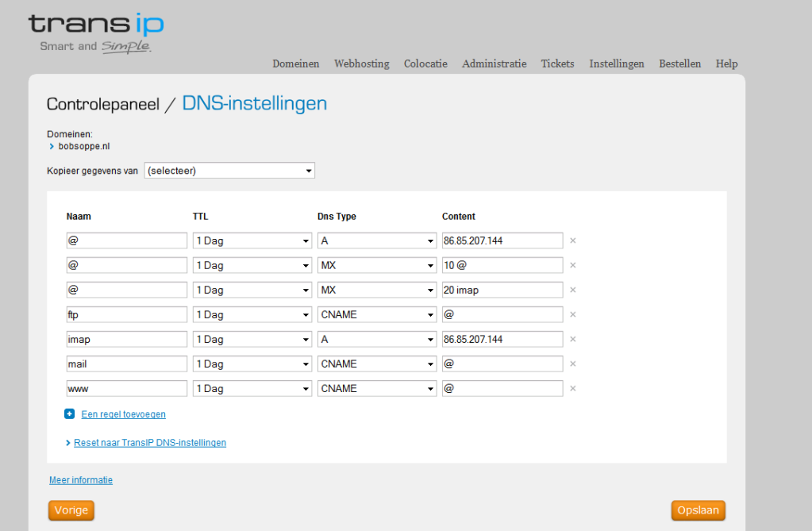
Task: Click 'Reset naar TransIP DNS-instellingen' link
Action: point(149,443)
